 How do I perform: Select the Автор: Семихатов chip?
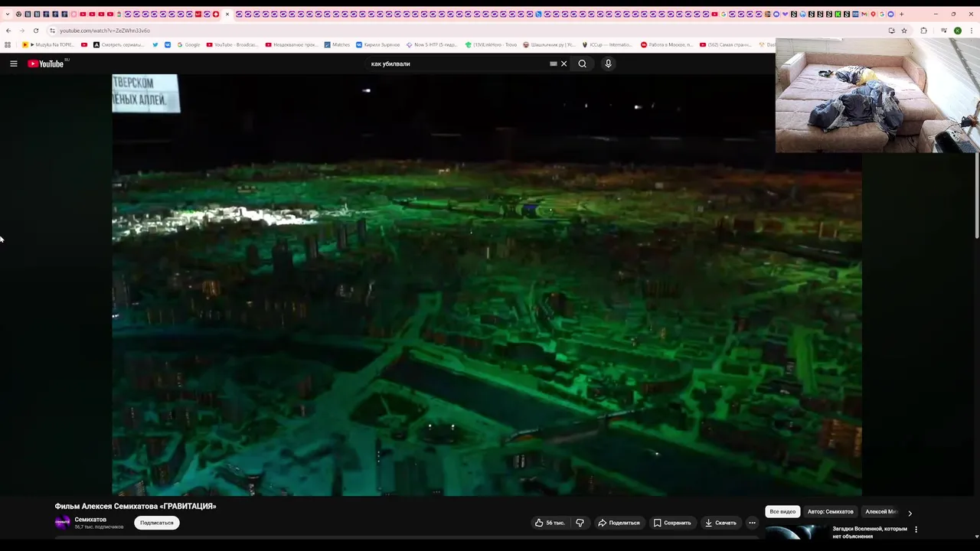click(830, 511)
